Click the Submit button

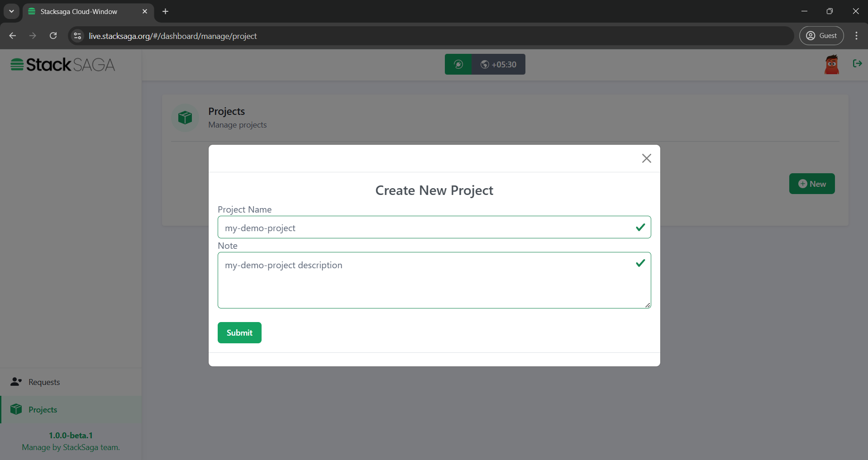(239, 332)
